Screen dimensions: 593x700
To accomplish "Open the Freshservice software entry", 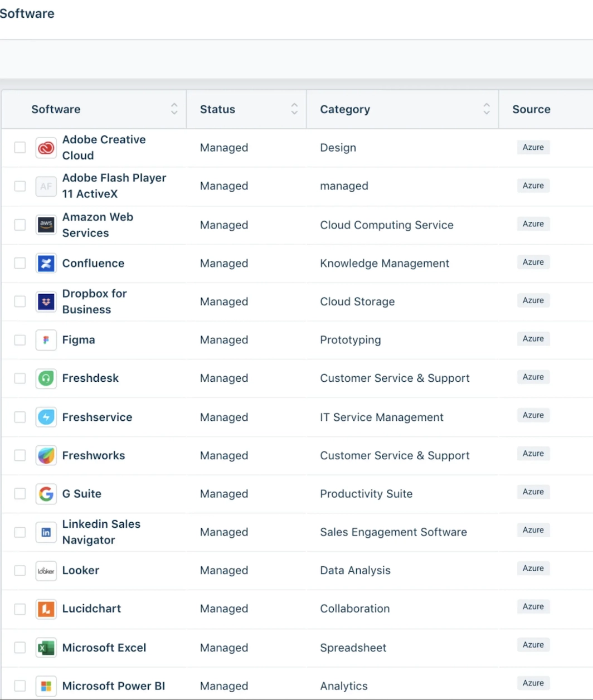I will pos(97,417).
